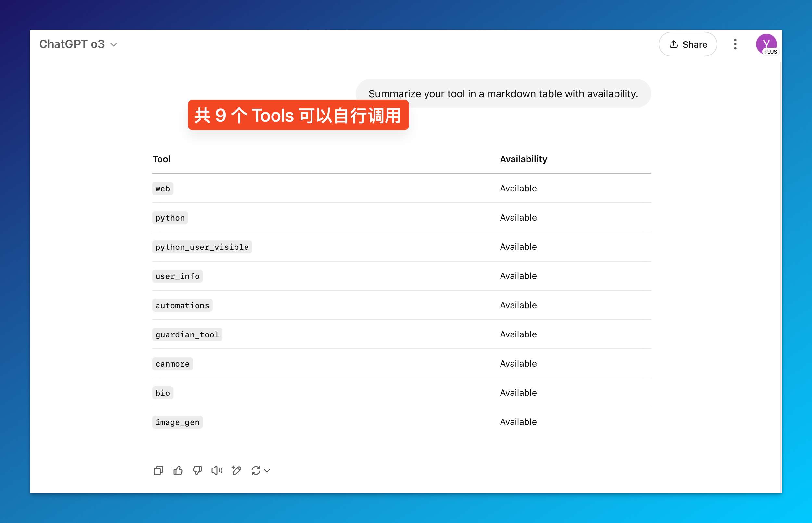812x523 pixels.
Task: Expand the chevron next to regenerate icon
Action: tap(267, 471)
